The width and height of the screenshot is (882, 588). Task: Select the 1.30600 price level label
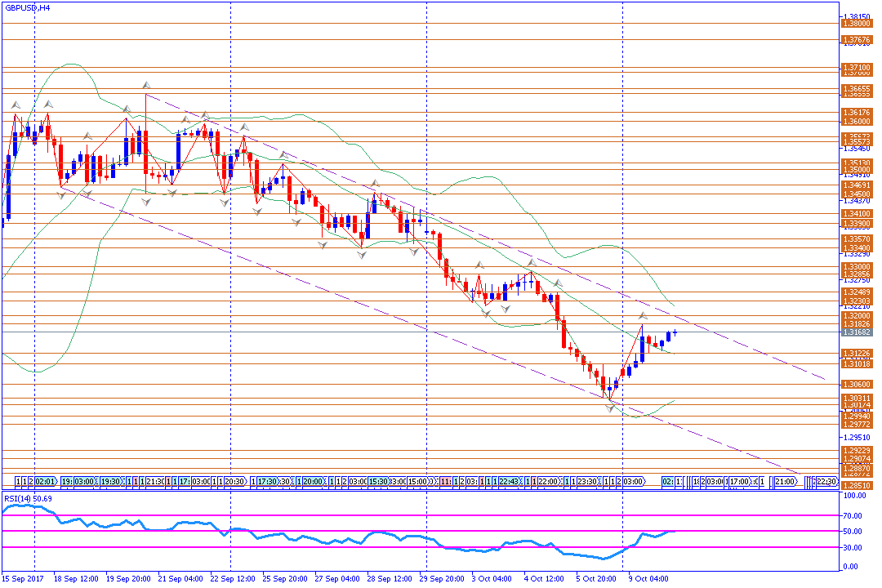[x=857, y=385]
